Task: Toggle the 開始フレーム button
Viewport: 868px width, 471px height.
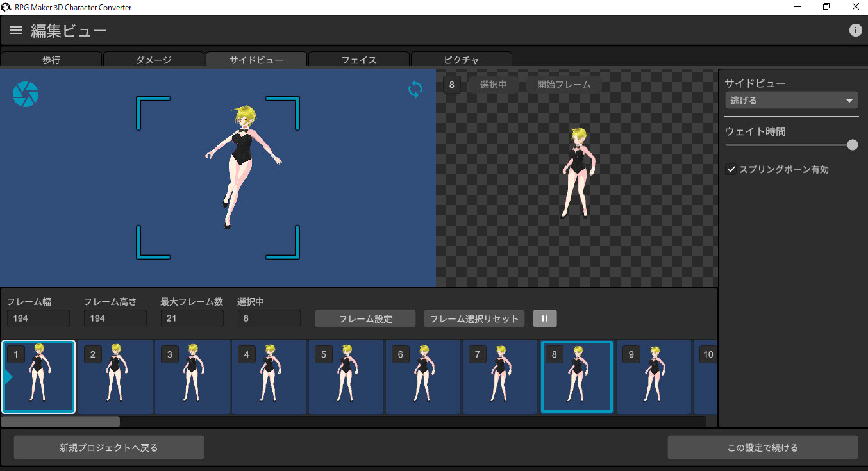Action: coord(565,84)
